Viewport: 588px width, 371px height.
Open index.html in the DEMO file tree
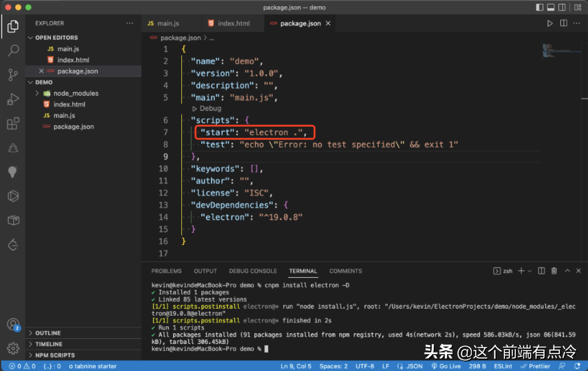click(83, 104)
